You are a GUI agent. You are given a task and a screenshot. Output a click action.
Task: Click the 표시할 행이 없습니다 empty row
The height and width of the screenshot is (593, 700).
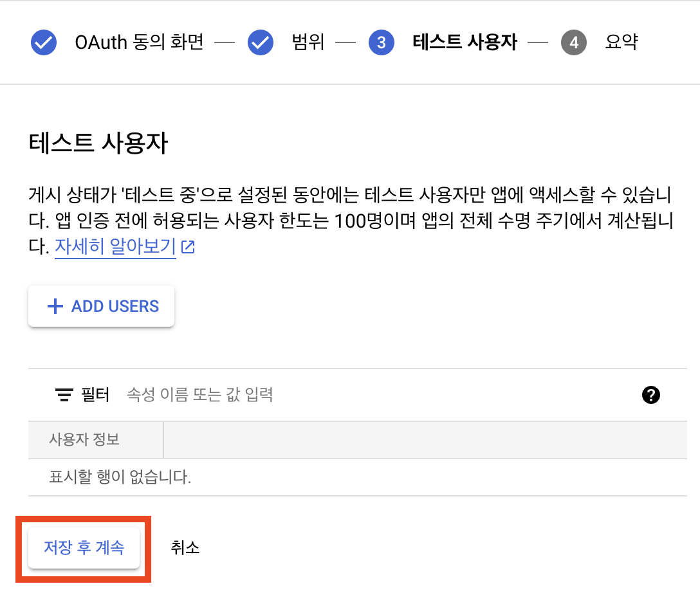(x=120, y=477)
